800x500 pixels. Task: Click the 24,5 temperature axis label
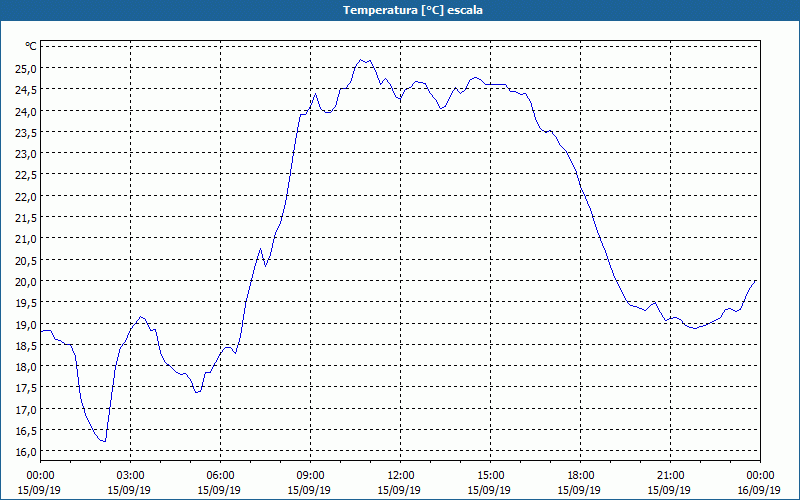[26, 90]
